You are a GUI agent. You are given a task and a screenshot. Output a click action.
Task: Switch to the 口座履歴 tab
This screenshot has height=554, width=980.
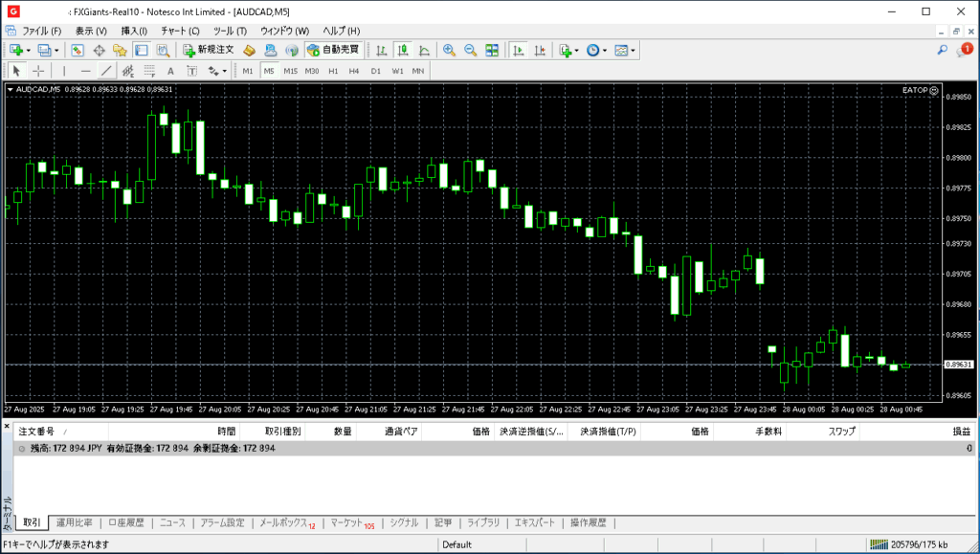125,522
